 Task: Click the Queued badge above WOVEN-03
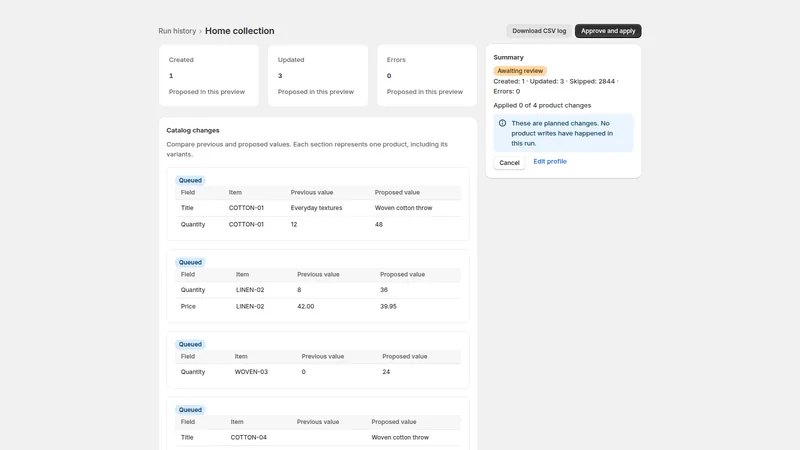[x=190, y=344]
